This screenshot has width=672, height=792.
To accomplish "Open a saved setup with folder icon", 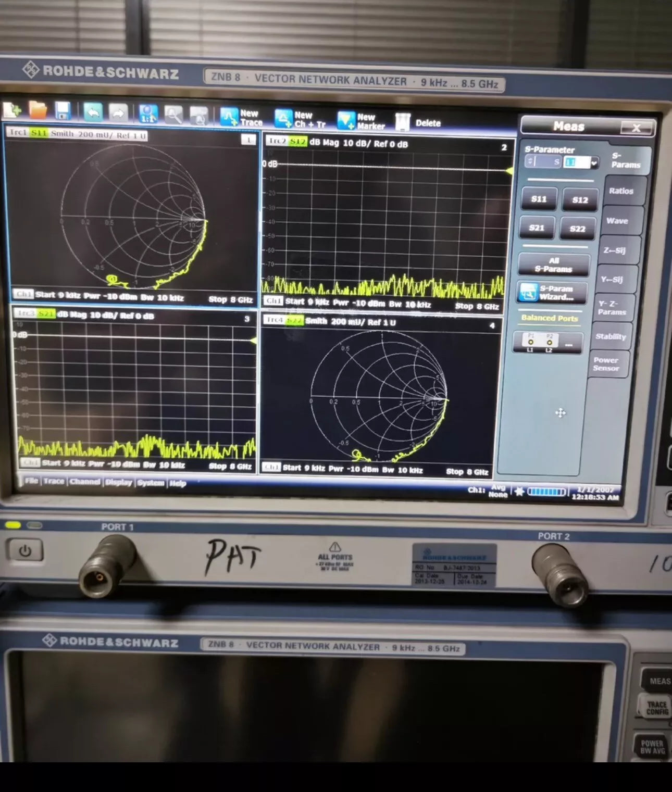I will coord(38,110).
